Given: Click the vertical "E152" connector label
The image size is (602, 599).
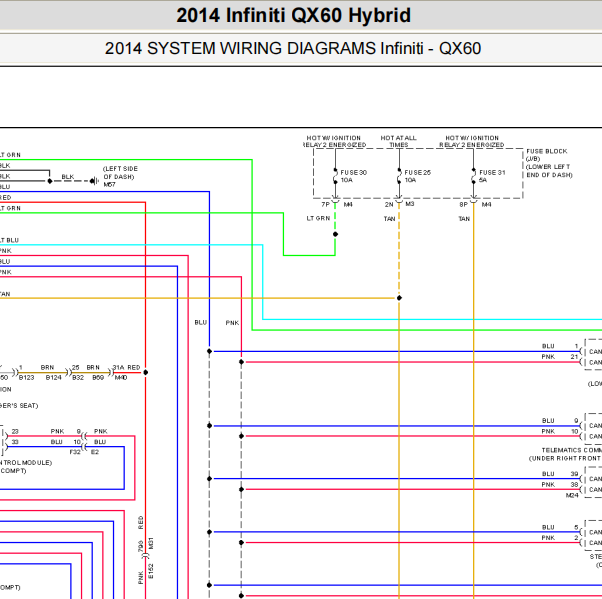Looking at the screenshot, I should pos(151,571).
